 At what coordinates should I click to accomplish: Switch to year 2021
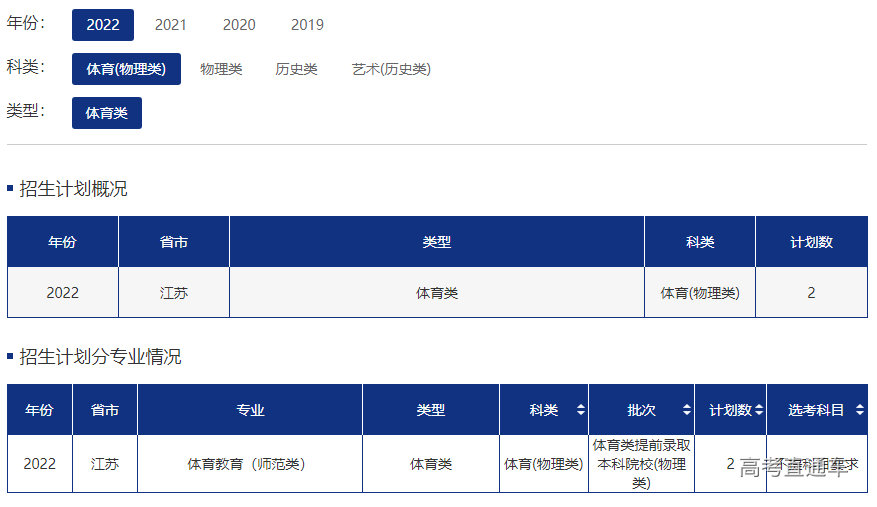(x=171, y=25)
